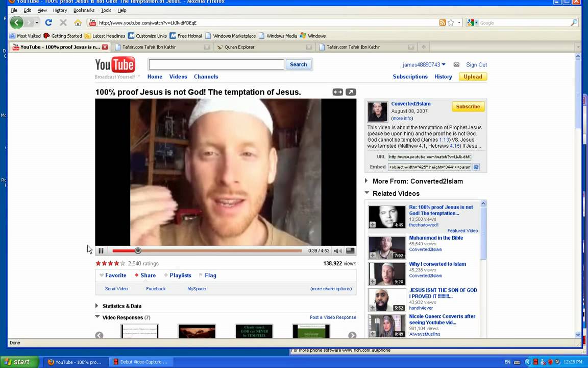588x368 pixels.
Task: Open the list all tabs dropdown
Action: coord(578,47)
